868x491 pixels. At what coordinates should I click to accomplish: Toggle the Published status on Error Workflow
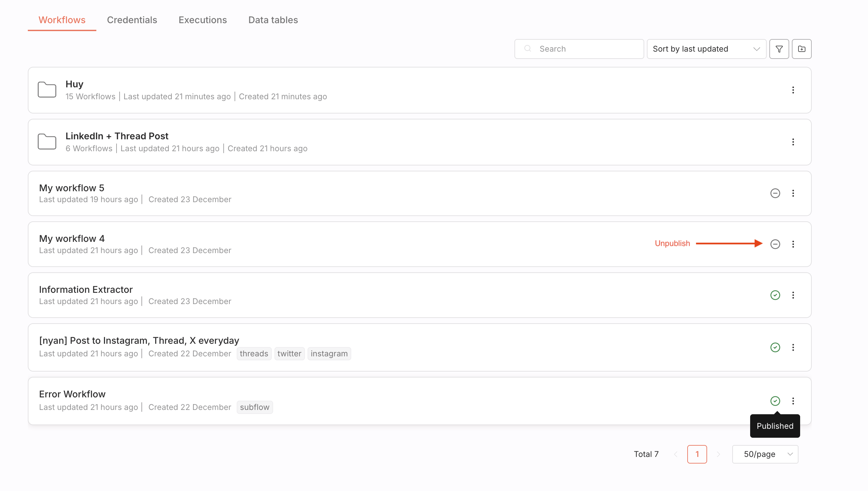[775, 401]
